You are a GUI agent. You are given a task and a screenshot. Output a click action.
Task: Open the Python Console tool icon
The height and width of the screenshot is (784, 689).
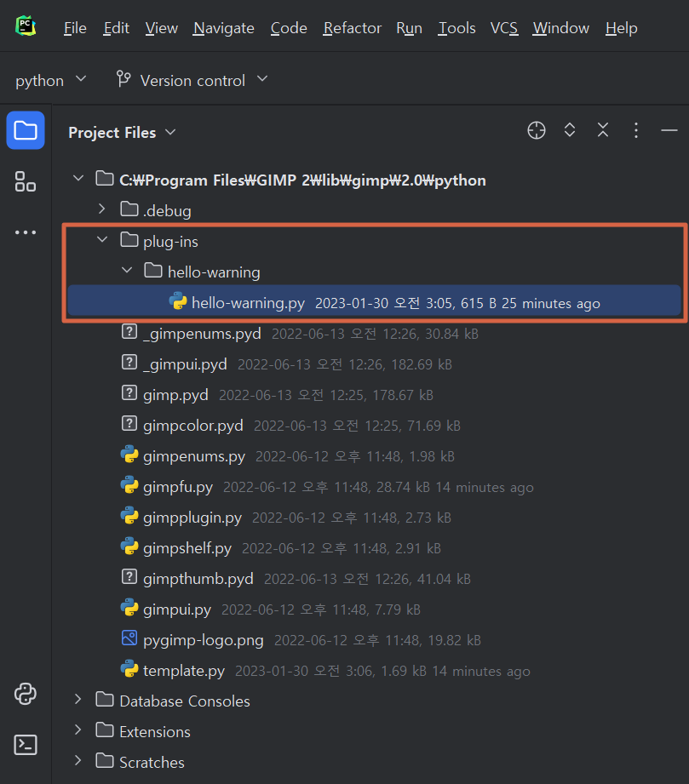click(26, 694)
